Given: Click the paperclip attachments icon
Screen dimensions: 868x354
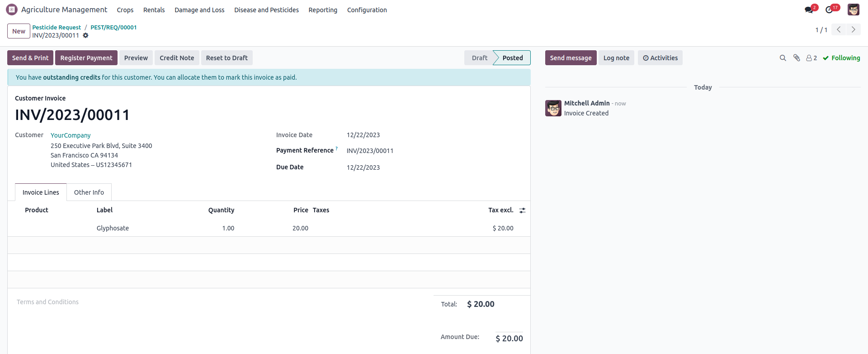Looking at the screenshot, I should [x=797, y=58].
